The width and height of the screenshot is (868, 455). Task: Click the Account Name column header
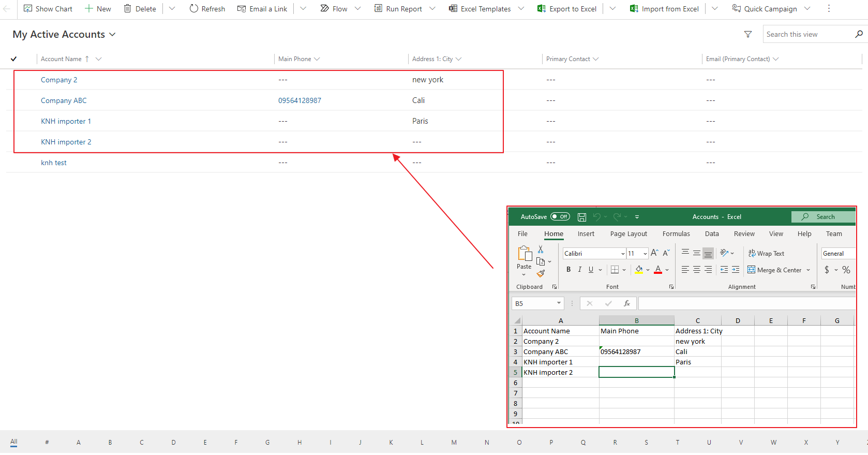click(61, 59)
